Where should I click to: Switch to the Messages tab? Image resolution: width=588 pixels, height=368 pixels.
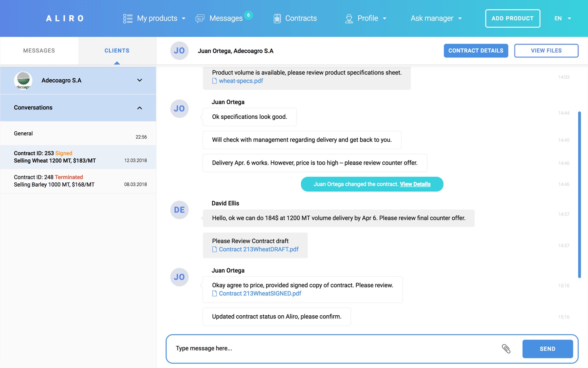[x=39, y=51]
